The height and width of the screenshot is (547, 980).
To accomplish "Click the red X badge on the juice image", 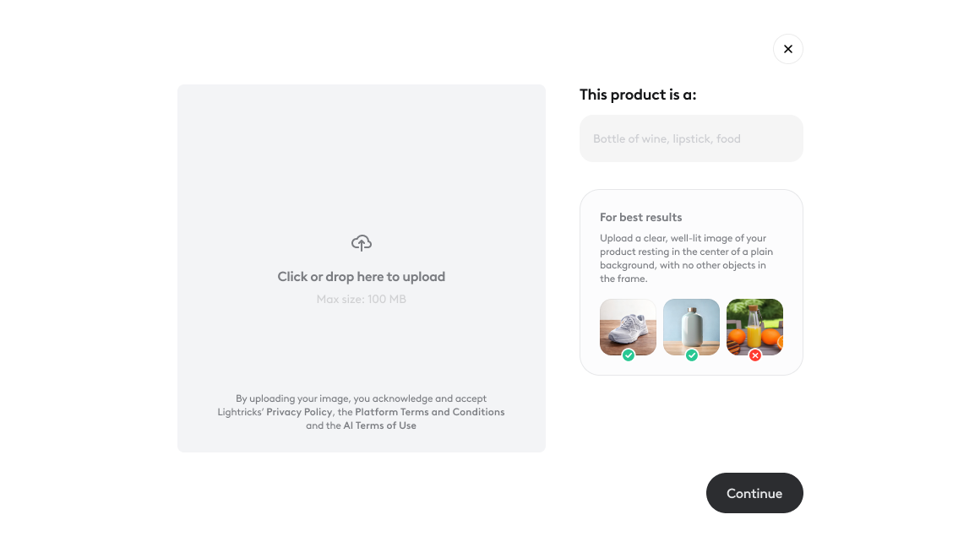I will tap(755, 355).
